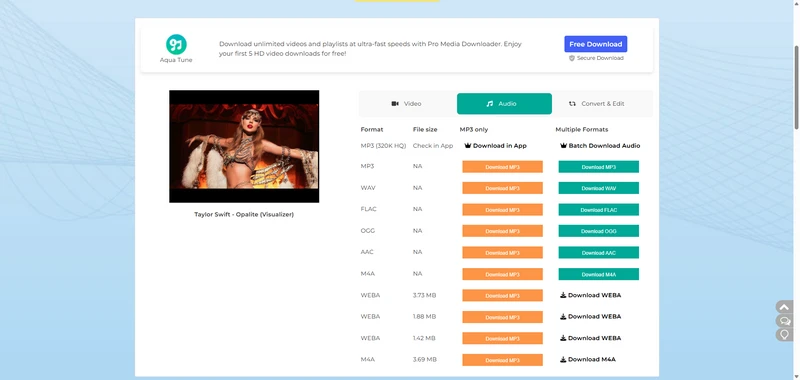Click the Aqua Tune logo icon
800x380 pixels.
coord(176,44)
